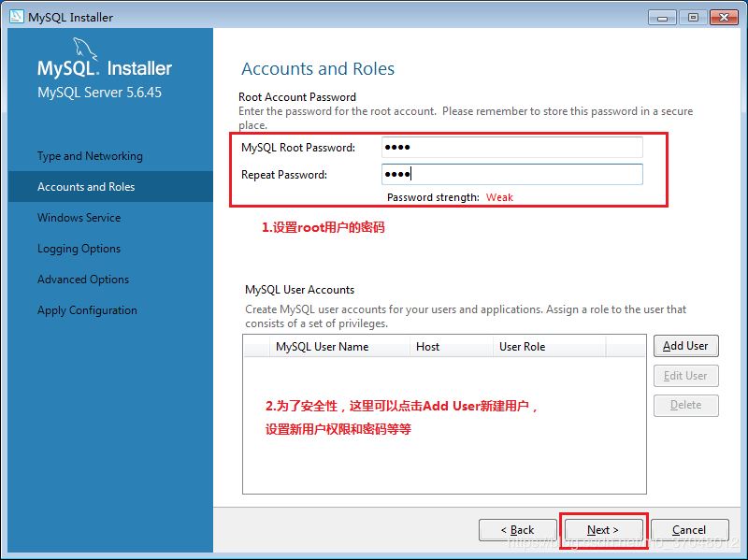
Task: Click the Delete user button
Action: (685, 405)
